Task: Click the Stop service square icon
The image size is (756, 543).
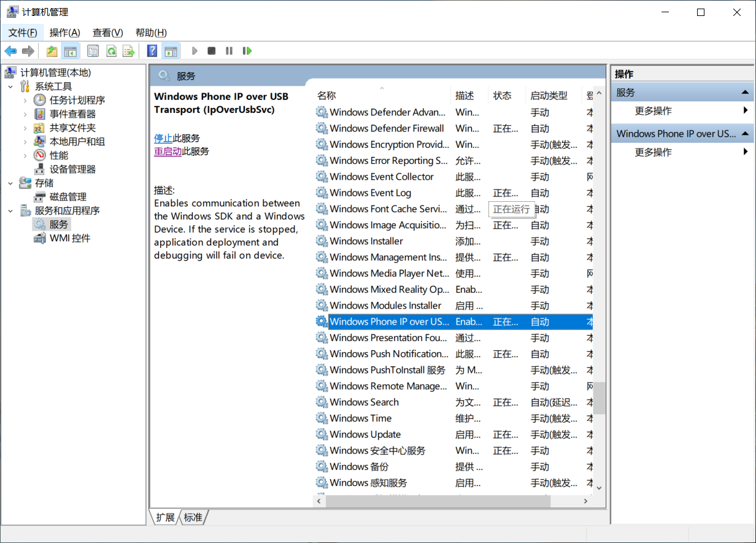Action: 212,51
